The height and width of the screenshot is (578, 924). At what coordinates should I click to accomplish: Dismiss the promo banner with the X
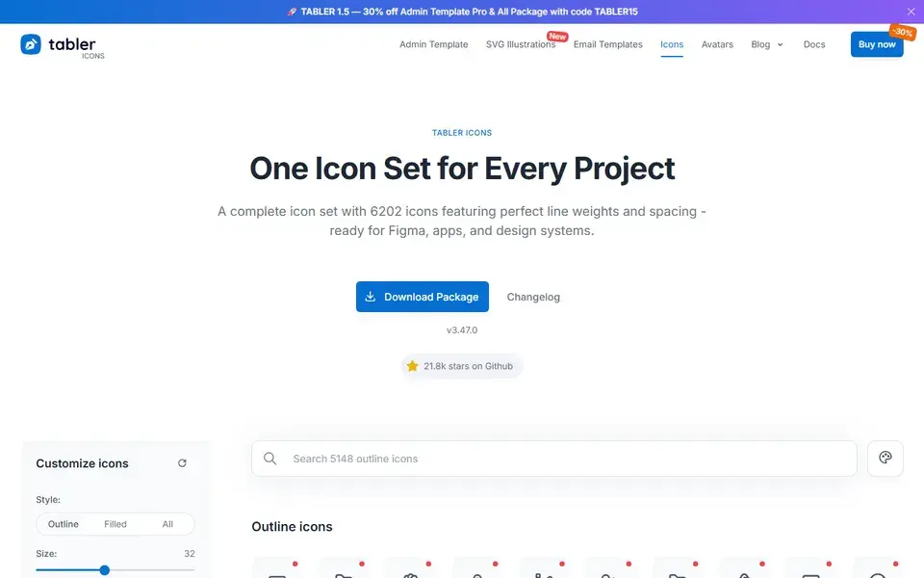pyautogui.click(x=911, y=12)
